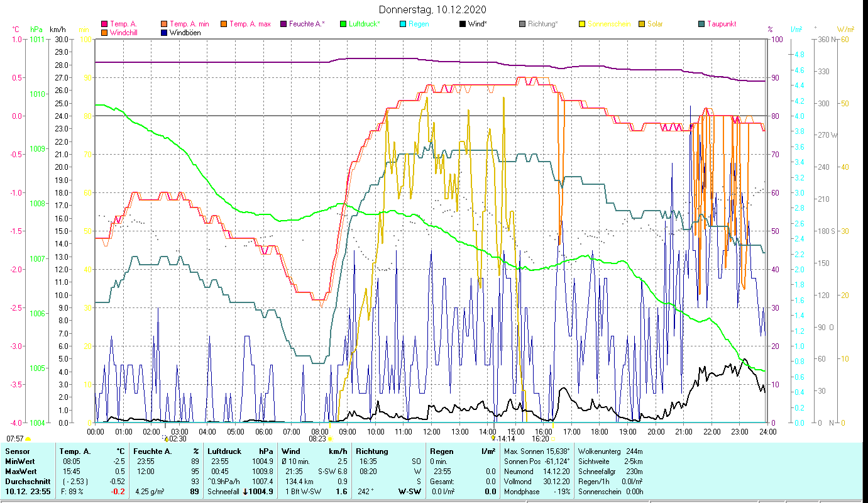
Task: Click the Durchschnitt row label
Action: [26, 482]
